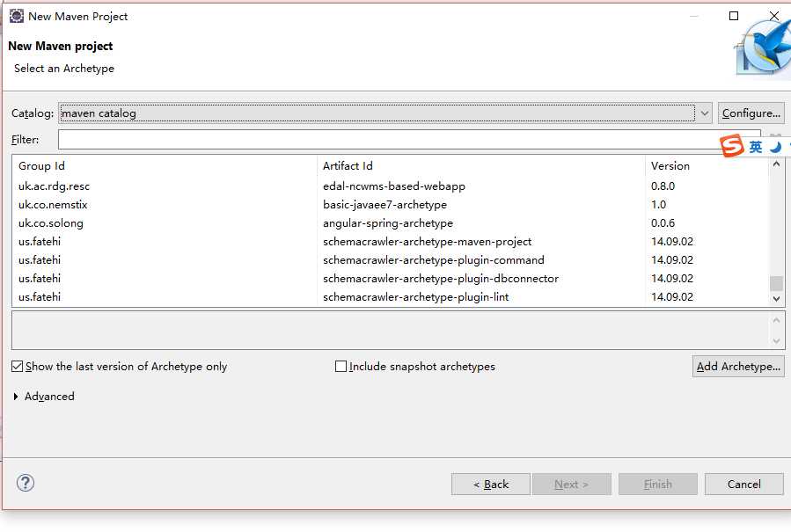Click the help question mark icon
This screenshot has width=791, height=532.
(x=26, y=483)
